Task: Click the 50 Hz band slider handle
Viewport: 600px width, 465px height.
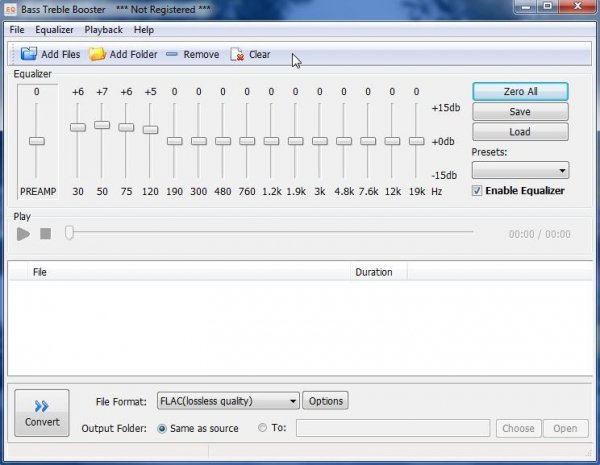Action: 102,125
